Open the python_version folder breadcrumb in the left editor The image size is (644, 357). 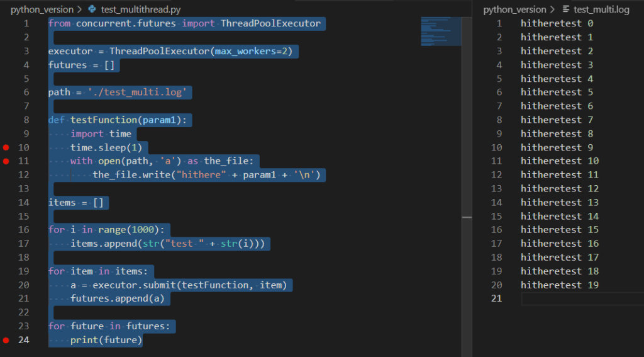tap(42, 9)
